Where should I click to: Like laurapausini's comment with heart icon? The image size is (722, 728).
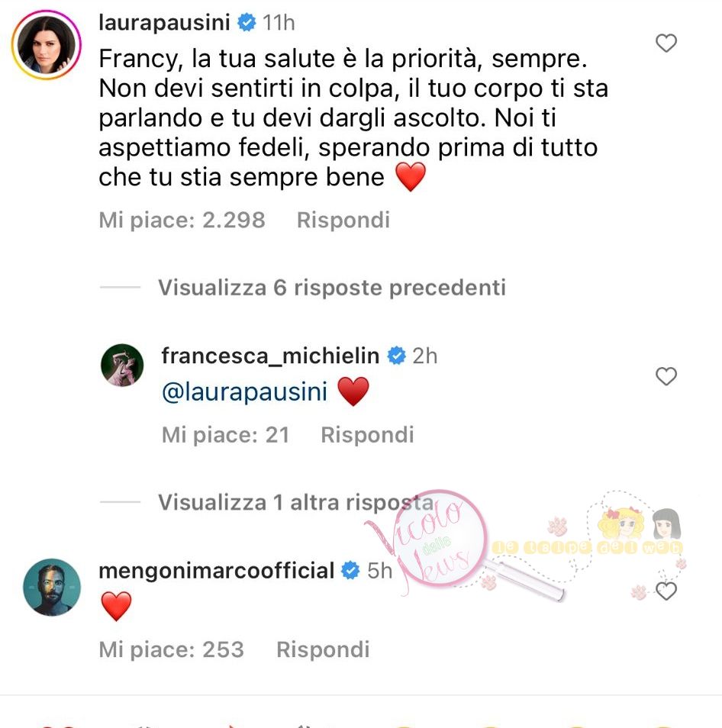coord(666,43)
